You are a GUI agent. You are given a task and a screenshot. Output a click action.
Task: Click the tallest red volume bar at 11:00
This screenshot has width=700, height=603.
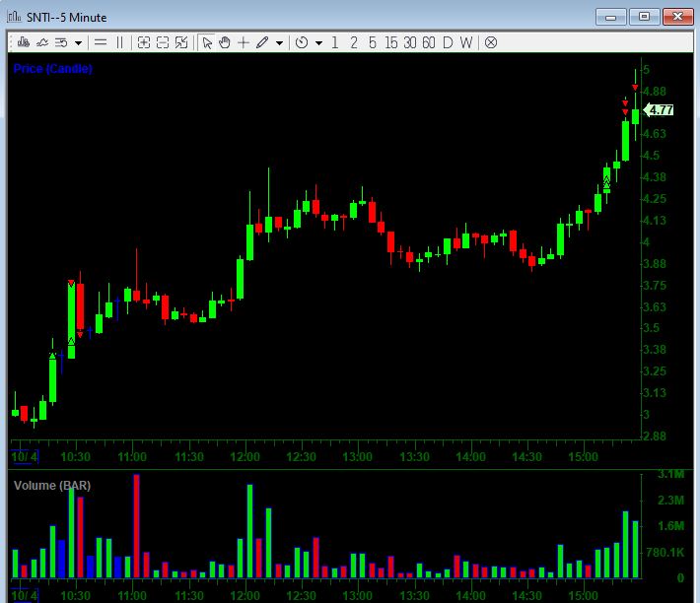(136, 526)
